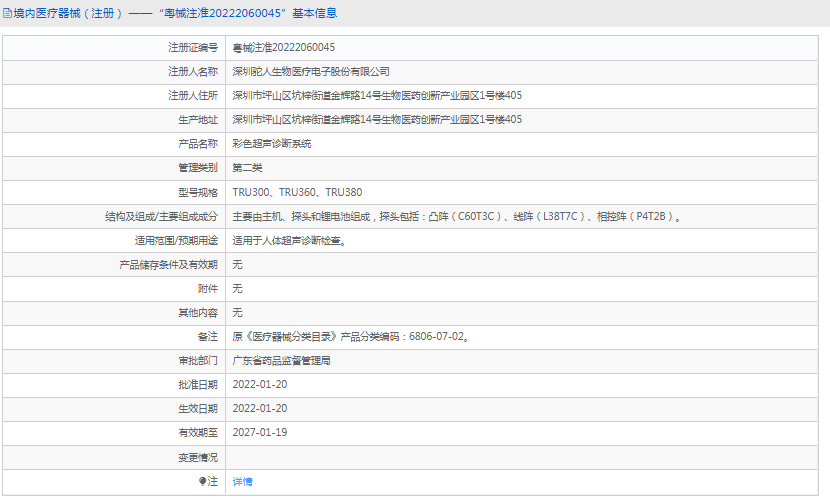
Task: Click the 审批部门 label
Action: point(198,361)
